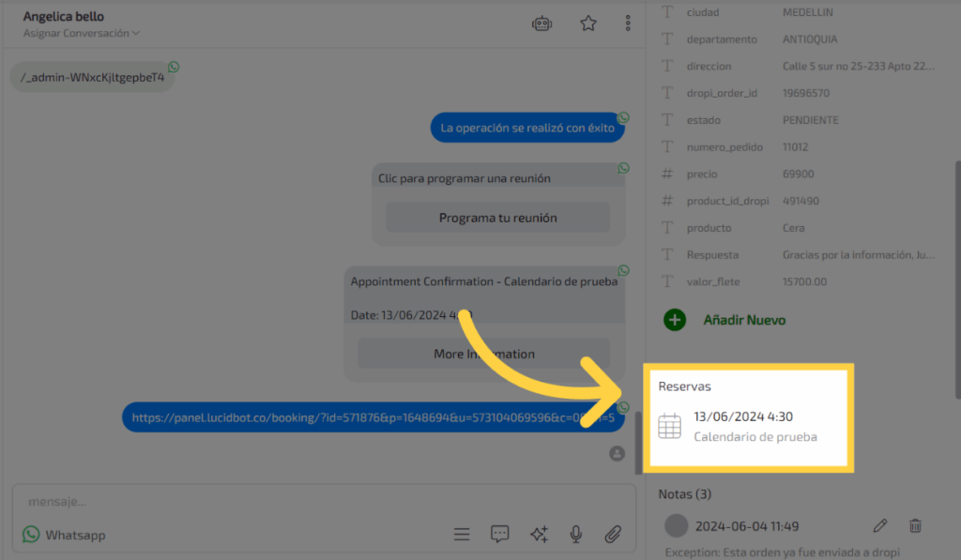Open the panel.lucidbot.co booking link
The image size is (961, 560).
point(373,418)
